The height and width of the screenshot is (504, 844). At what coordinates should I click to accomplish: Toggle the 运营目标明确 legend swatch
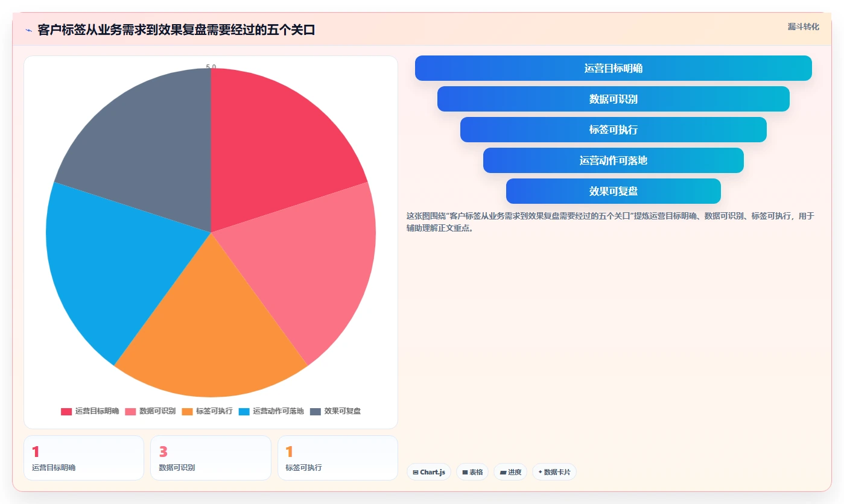click(x=66, y=411)
